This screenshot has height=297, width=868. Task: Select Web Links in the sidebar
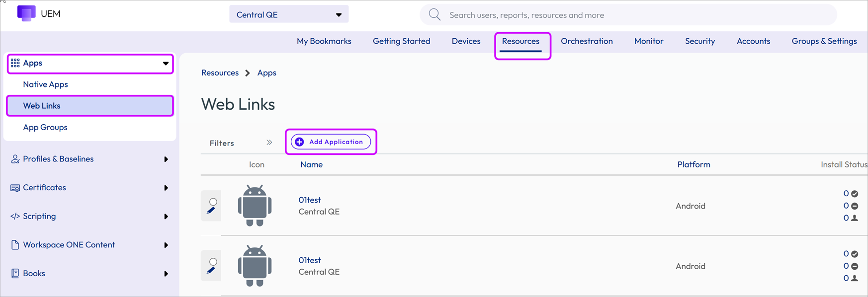click(90, 106)
